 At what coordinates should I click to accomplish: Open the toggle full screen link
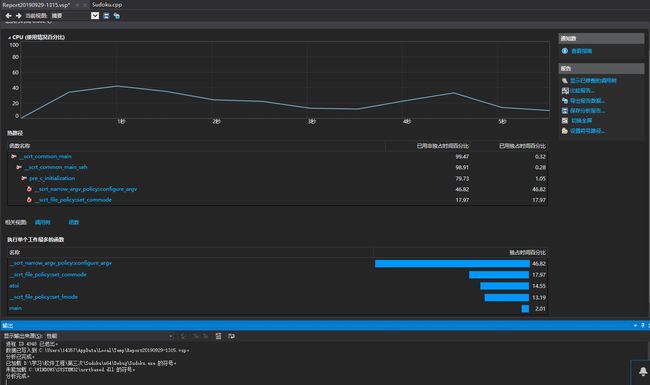pyautogui.click(x=582, y=121)
